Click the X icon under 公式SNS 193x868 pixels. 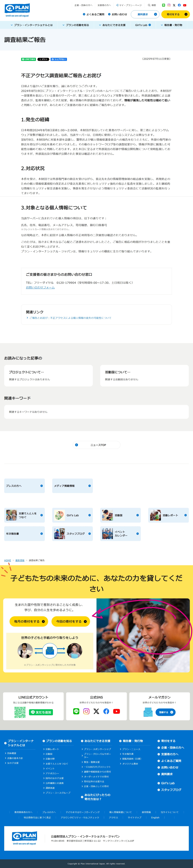coord(97,711)
